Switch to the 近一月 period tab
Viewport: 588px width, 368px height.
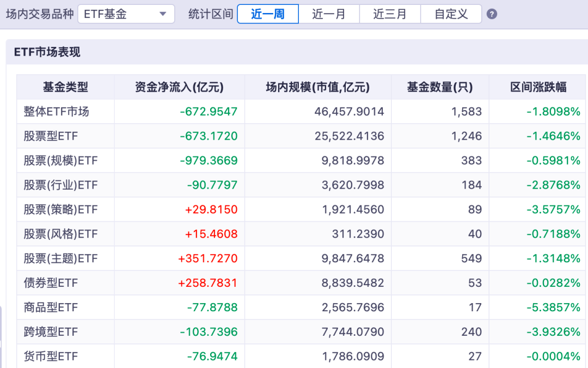click(329, 14)
